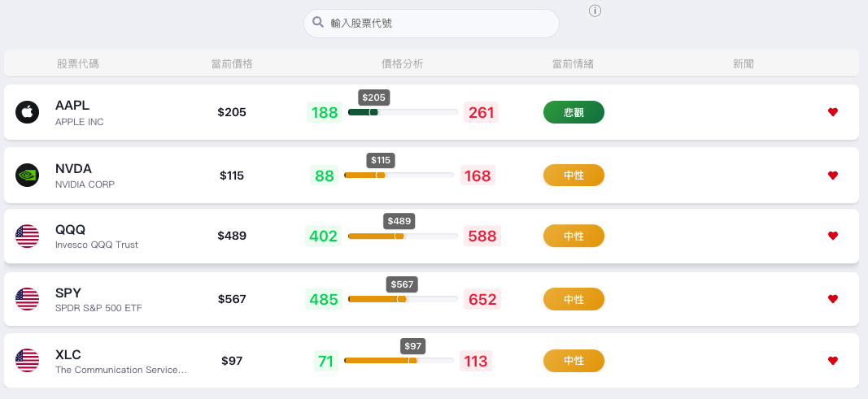The image size is (868, 399).
Task: Unfavorite AAPL with the heart icon
Action: click(x=832, y=112)
